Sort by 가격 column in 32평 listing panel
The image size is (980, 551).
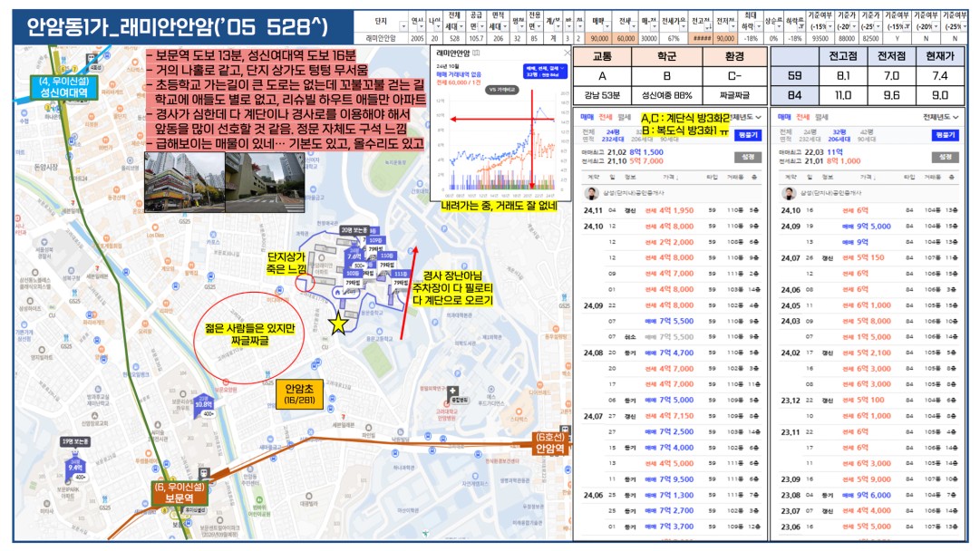point(867,178)
